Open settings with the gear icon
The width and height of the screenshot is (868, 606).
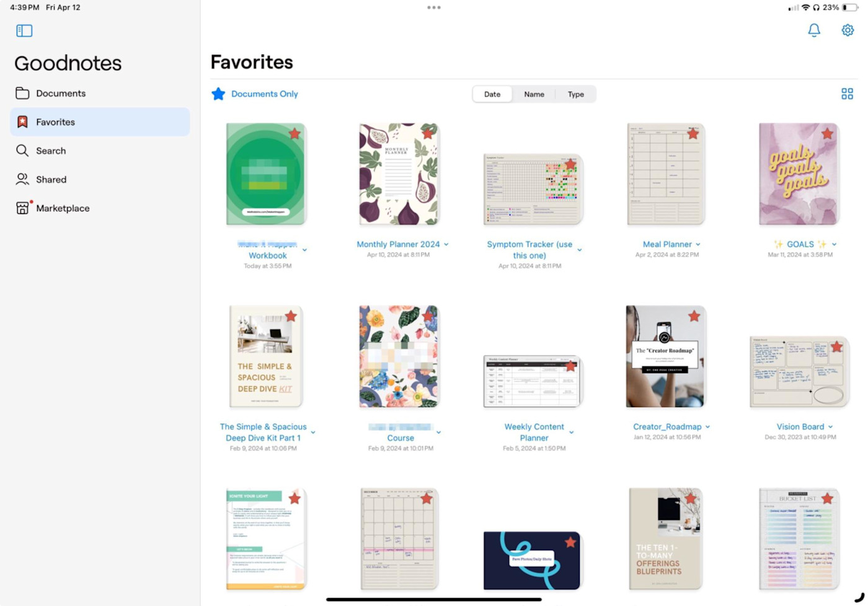pyautogui.click(x=848, y=30)
